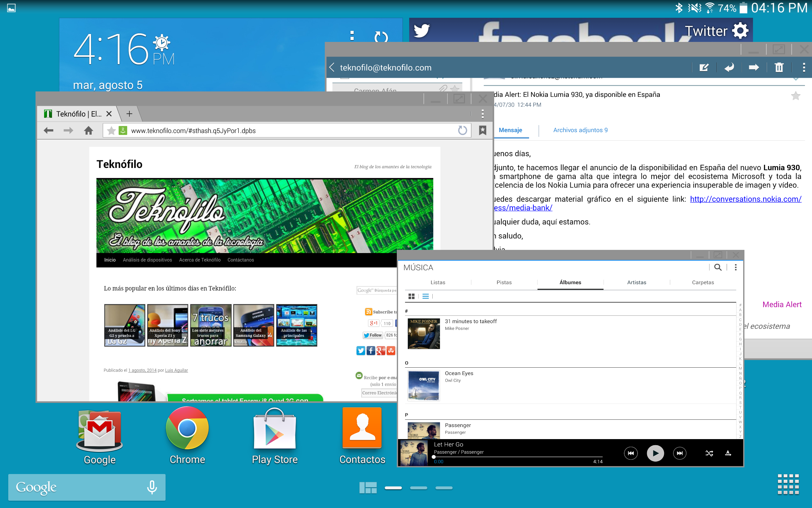Select the Álbumes music tab
812x508 pixels.
570,282
